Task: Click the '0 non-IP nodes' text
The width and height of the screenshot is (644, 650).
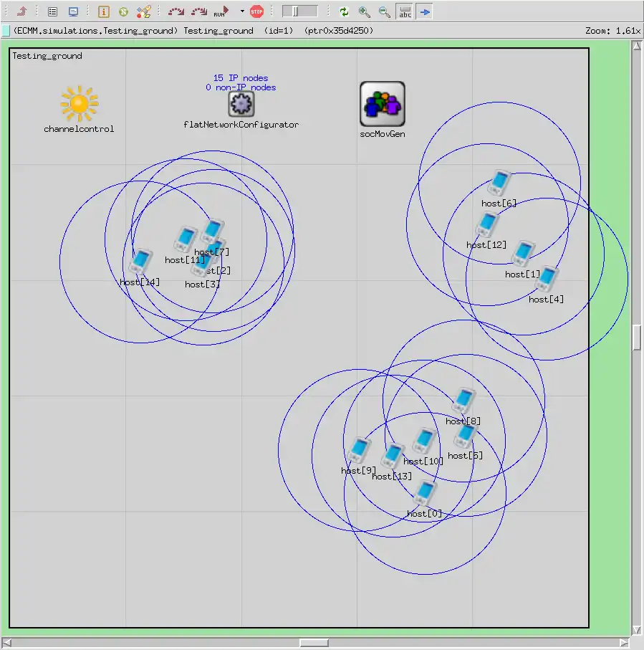Action: (241, 87)
